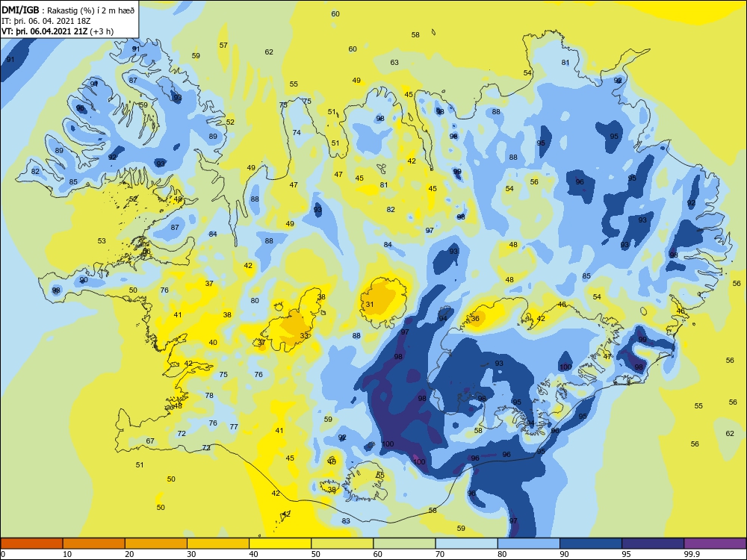Click the 70–80 pale blue legend swatch
This screenshot has width=747, height=560.
tap(466, 544)
